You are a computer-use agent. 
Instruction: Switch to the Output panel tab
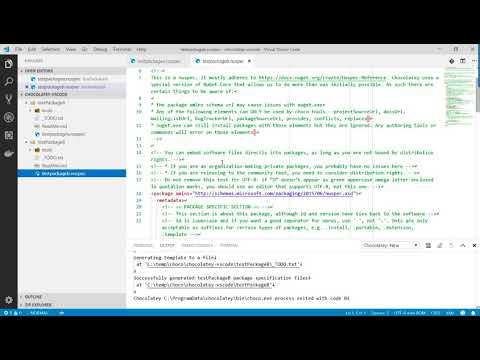click(x=167, y=245)
